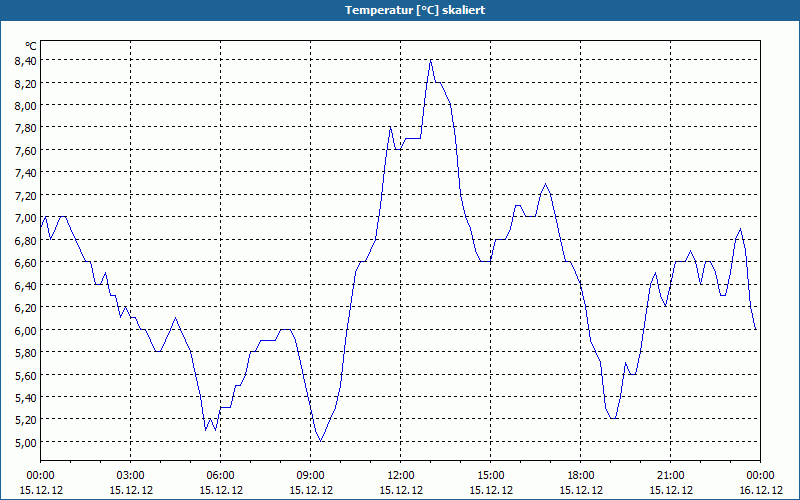Image resolution: width=800 pixels, height=500 pixels.
Task: Click the 8,40 peak of the curve
Action: tap(431, 60)
